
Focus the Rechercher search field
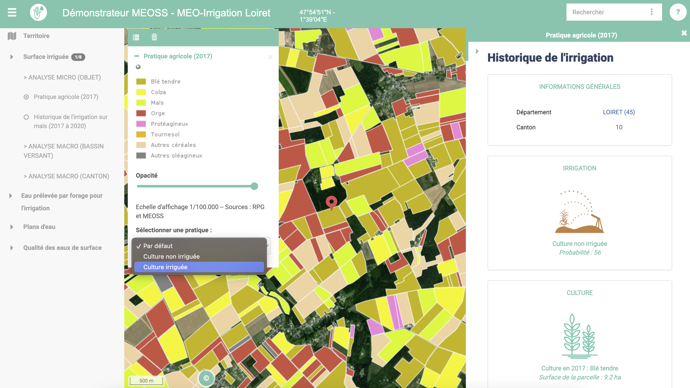pyautogui.click(x=607, y=12)
